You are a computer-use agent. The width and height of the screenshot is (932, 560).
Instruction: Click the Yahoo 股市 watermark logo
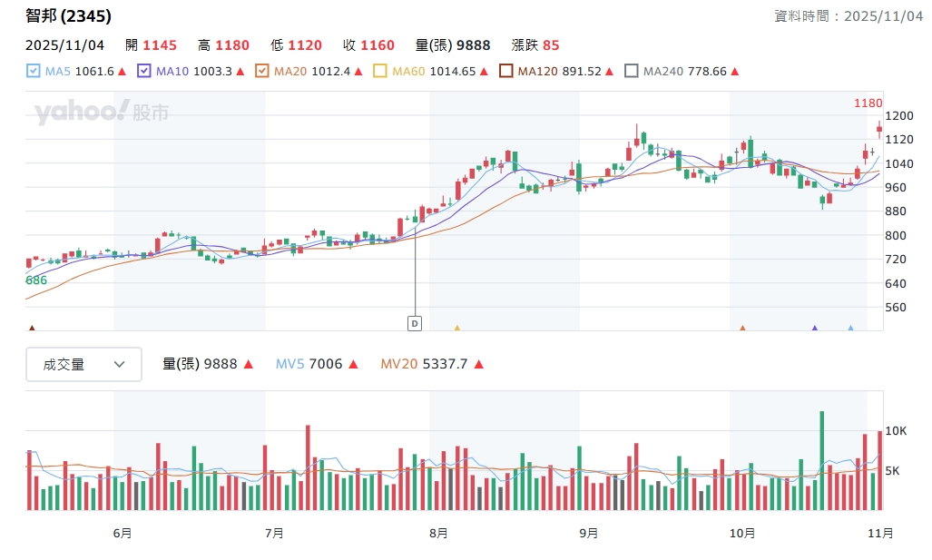102,113
